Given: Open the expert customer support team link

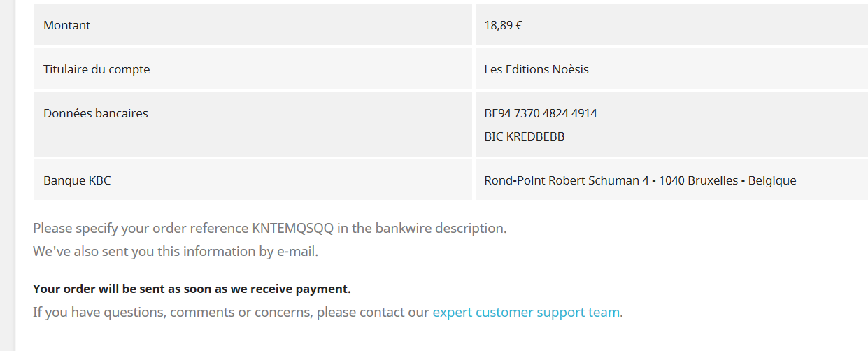Looking at the screenshot, I should (526, 312).
